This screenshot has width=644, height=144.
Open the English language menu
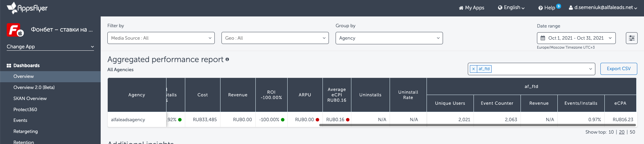511,8
